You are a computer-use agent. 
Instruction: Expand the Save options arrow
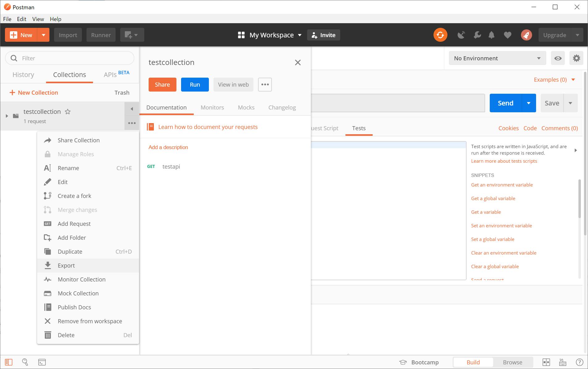coord(570,103)
